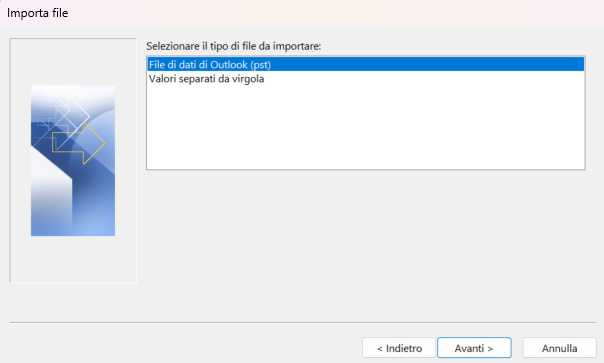Click 'Selezionare il tipo di file' label
This screenshot has width=604, height=363.
[x=233, y=46]
